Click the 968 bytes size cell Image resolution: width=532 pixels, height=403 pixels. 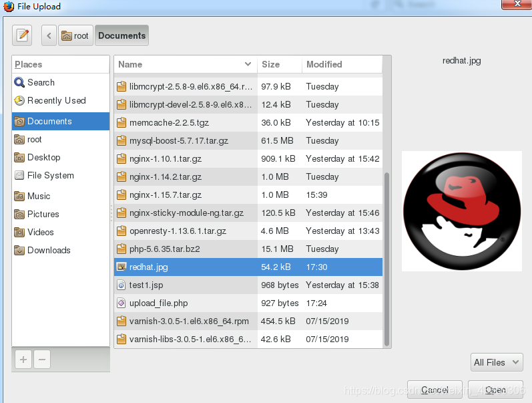280,285
